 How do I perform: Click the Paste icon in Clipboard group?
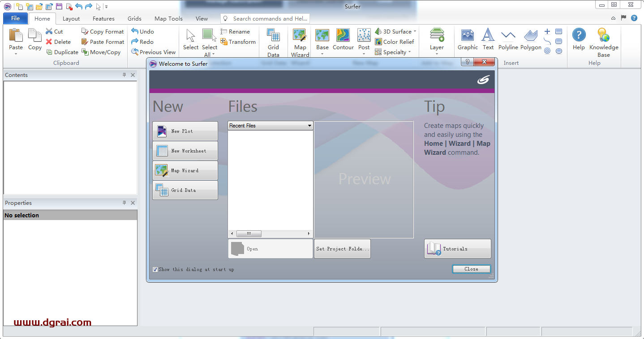click(16, 35)
